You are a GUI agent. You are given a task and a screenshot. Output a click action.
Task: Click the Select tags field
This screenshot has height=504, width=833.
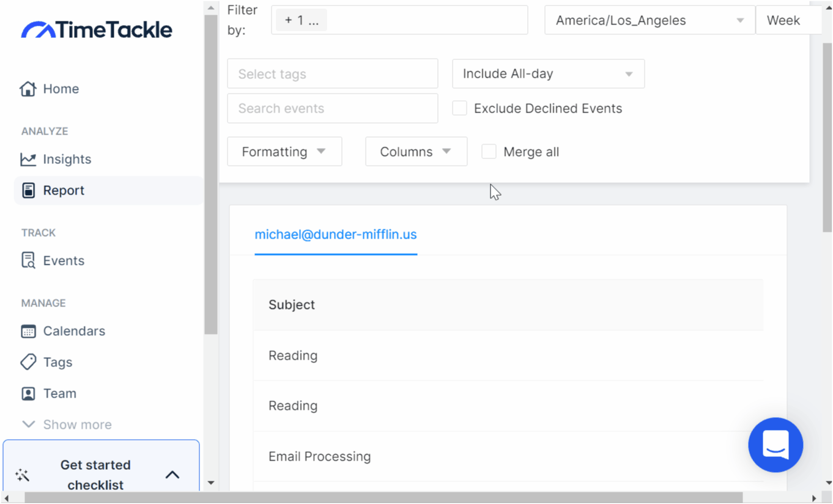(333, 73)
